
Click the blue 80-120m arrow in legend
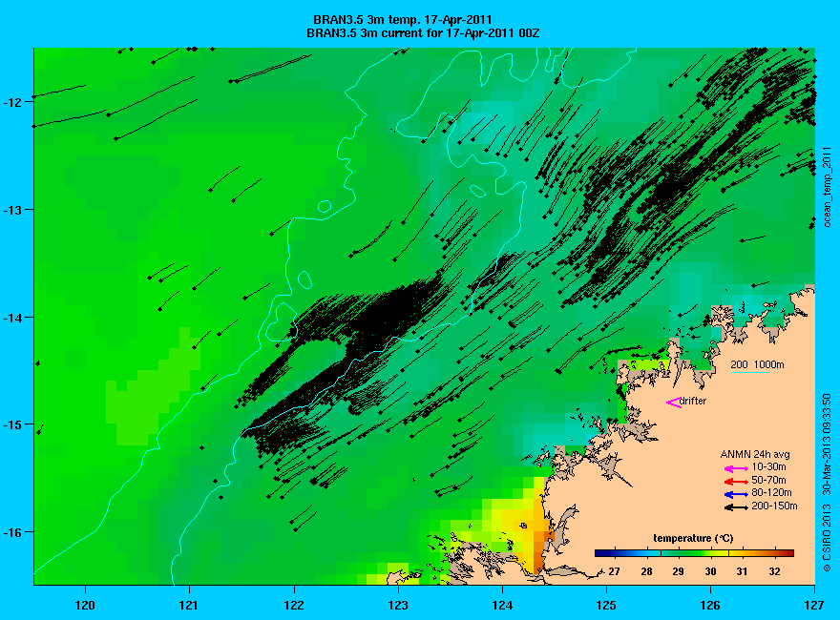click(x=736, y=494)
